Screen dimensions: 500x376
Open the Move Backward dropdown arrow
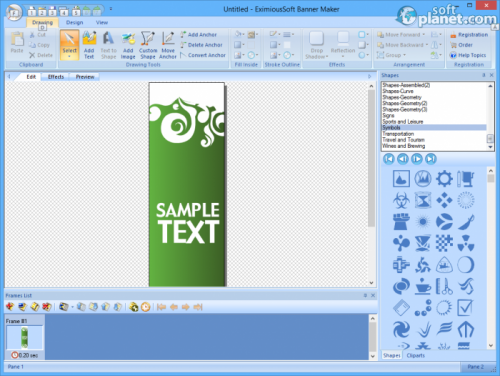(x=427, y=45)
